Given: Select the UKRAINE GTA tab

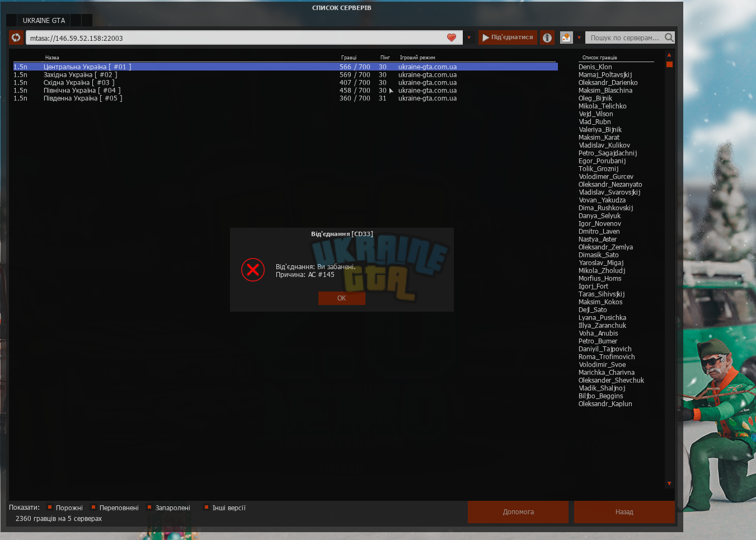Looking at the screenshot, I should tap(44, 20).
